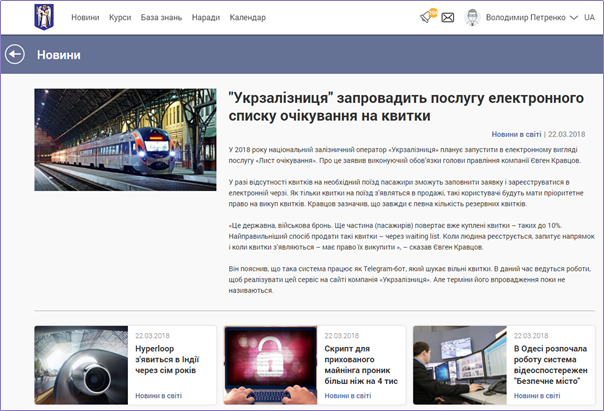The height and width of the screenshot is (411, 604).
Task: Open the База знань menu item
Action: [161, 18]
